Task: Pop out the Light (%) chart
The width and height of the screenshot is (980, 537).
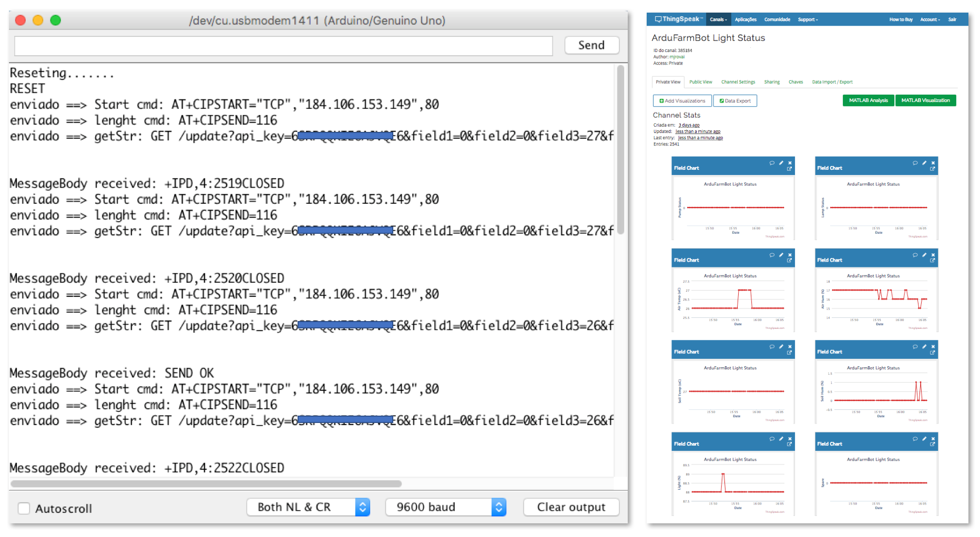Action: pos(789,445)
